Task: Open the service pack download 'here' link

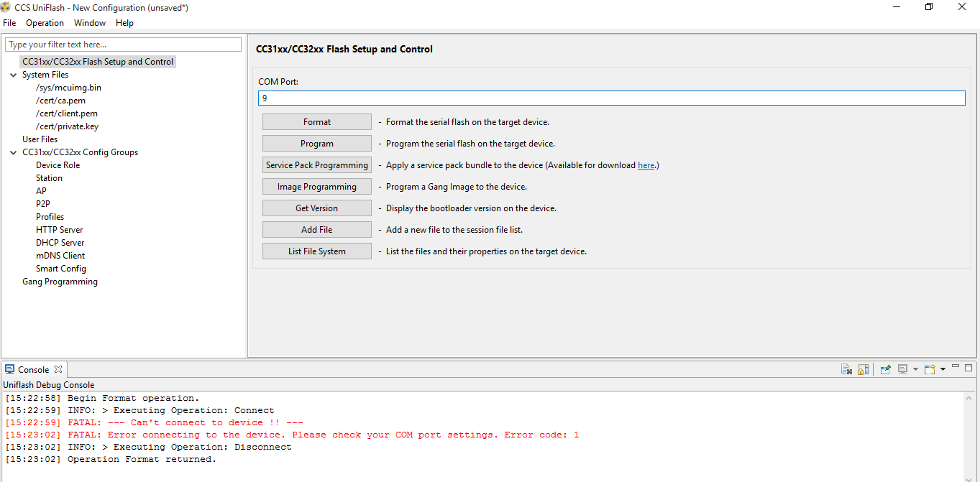Action: (646, 165)
